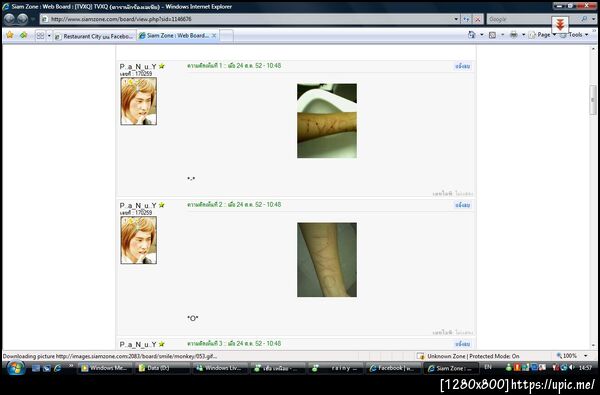The image size is (600, 395).
Task: Click the quote button on reply 1
Action: pos(462,66)
